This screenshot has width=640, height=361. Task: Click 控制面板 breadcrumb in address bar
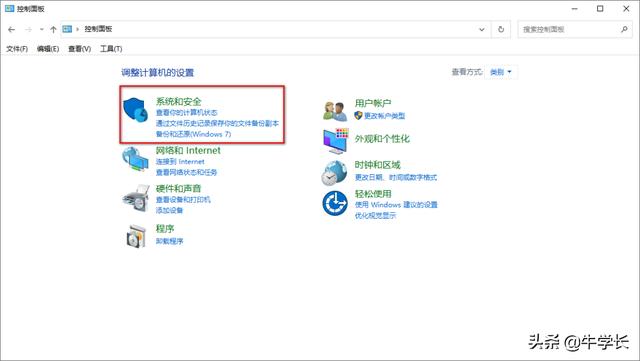point(98,29)
